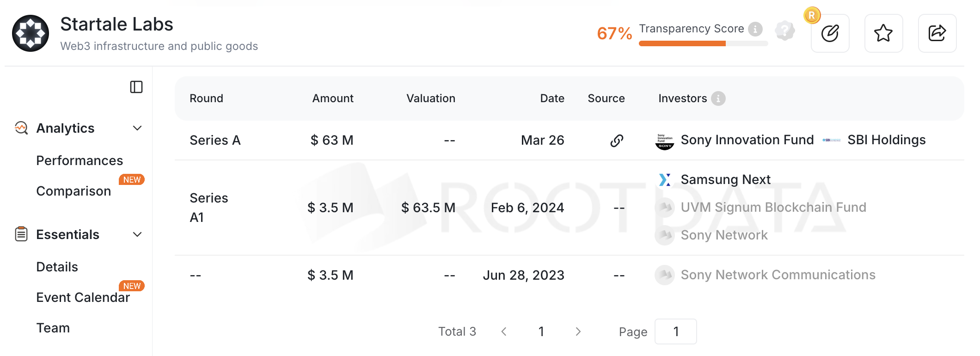Image resolution: width=980 pixels, height=356 pixels.
Task: Click the share icon in header
Action: pos(937,33)
